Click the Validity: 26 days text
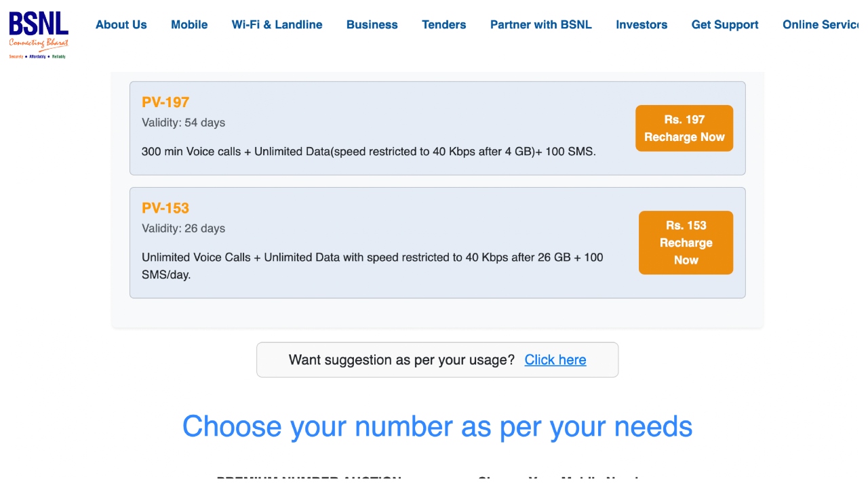 183,228
